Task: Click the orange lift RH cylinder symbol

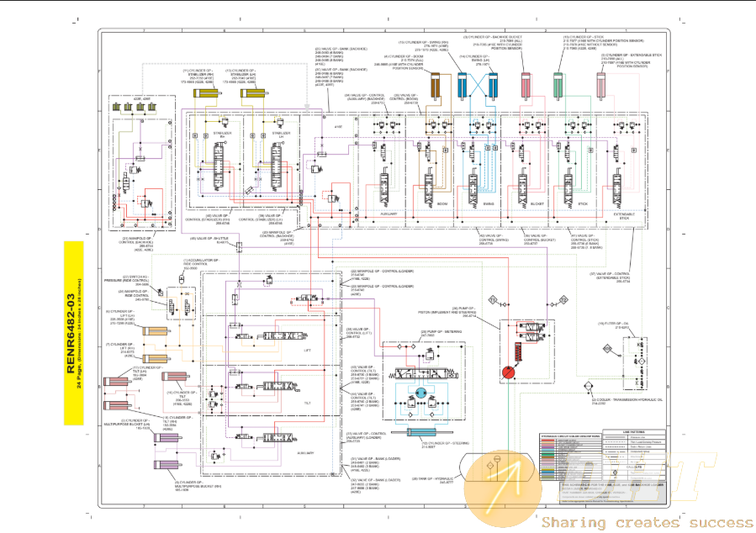Action: (x=155, y=358)
